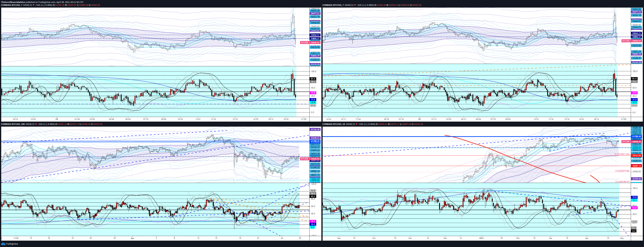Click the 20:32 time axis label

click(x=15, y=119)
